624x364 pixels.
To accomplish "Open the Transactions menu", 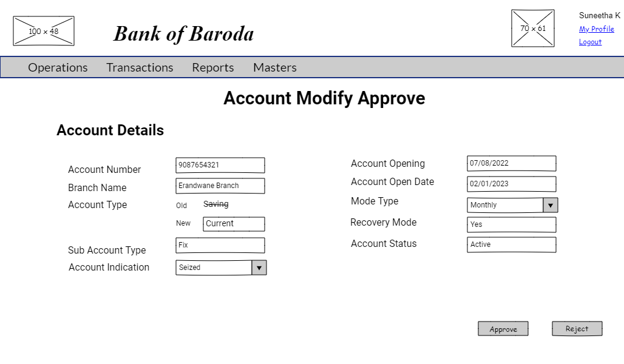I will 140,67.
